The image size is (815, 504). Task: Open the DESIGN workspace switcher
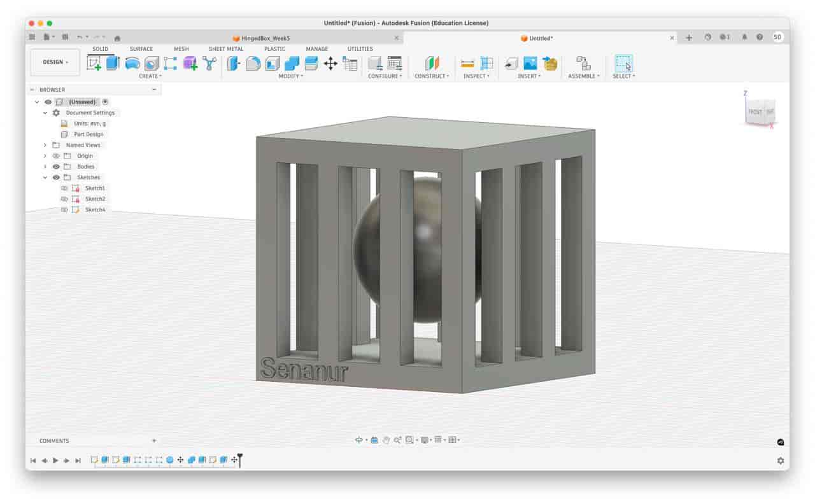(54, 62)
